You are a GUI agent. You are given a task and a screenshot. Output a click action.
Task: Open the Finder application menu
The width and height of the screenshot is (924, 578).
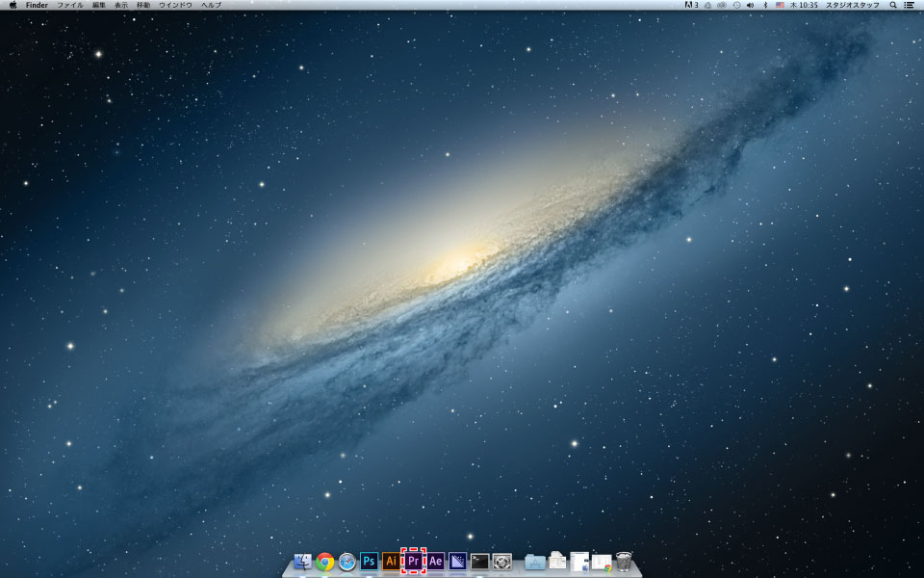click(x=37, y=5)
